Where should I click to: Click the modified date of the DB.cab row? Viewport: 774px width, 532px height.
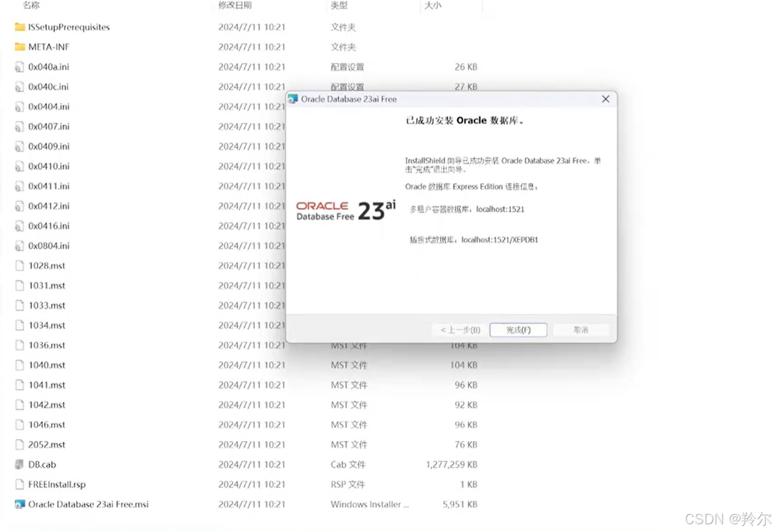coord(252,465)
